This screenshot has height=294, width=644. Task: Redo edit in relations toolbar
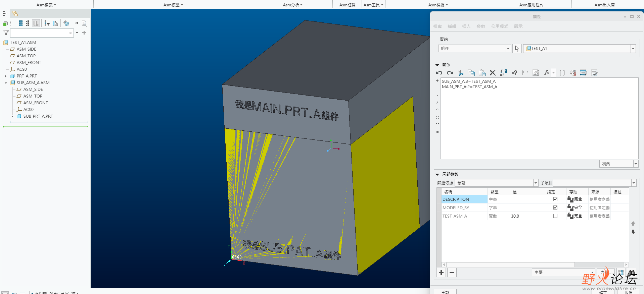click(450, 73)
